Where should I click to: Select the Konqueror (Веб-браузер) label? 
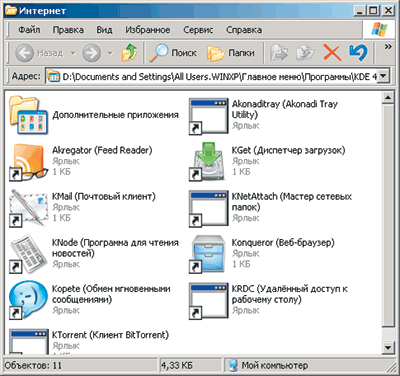point(283,242)
